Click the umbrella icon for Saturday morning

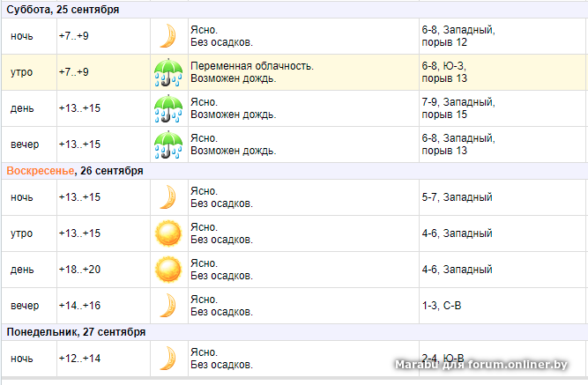[x=168, y=72]
